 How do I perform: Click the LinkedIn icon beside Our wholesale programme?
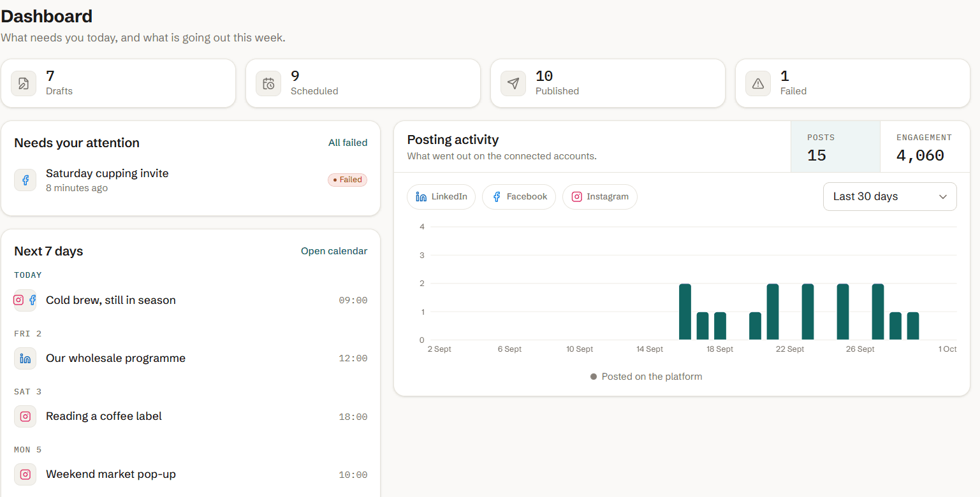26,358
